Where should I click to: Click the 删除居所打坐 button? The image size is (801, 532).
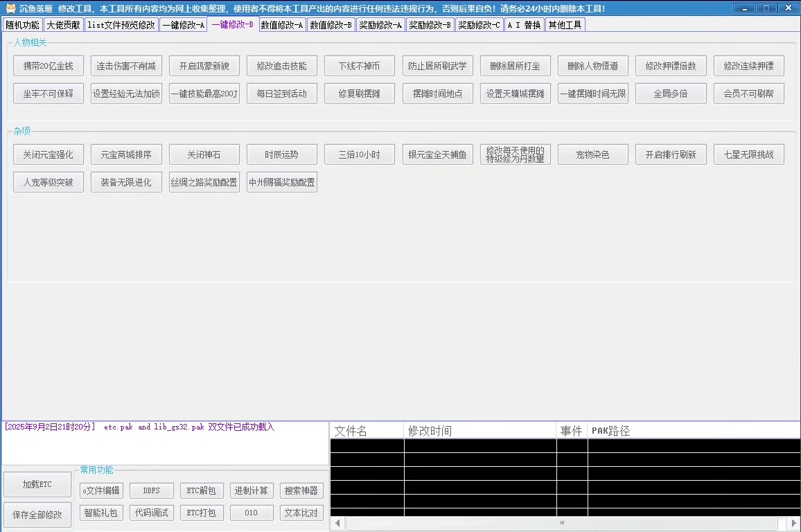click(x=516, y=66)
